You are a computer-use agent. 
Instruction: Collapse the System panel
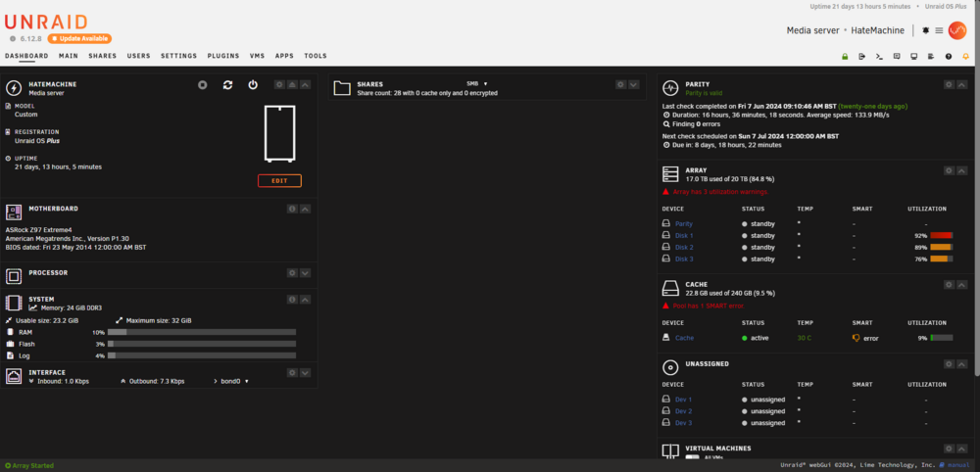click(x=305, y=300)
